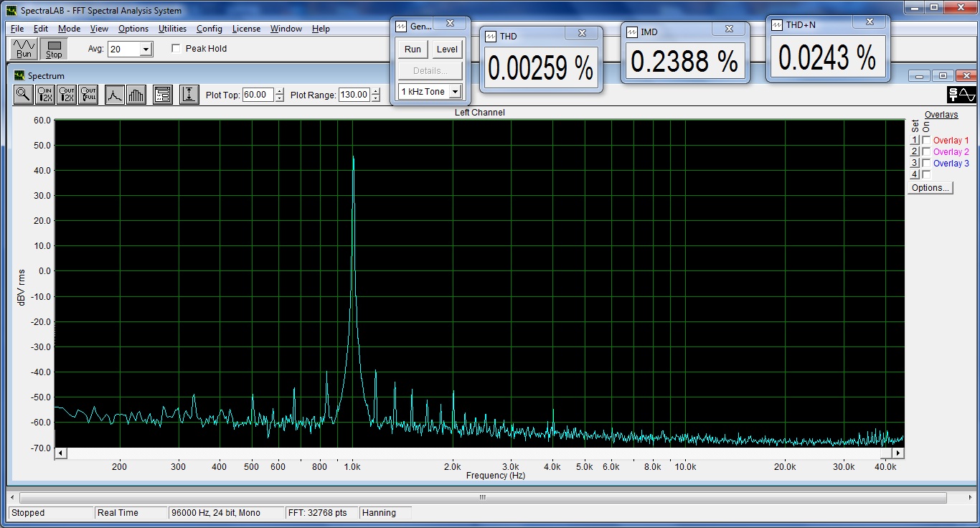The image size is (980, 528).
Task: Open the Avg count dropdown
Action: [146, 49]
